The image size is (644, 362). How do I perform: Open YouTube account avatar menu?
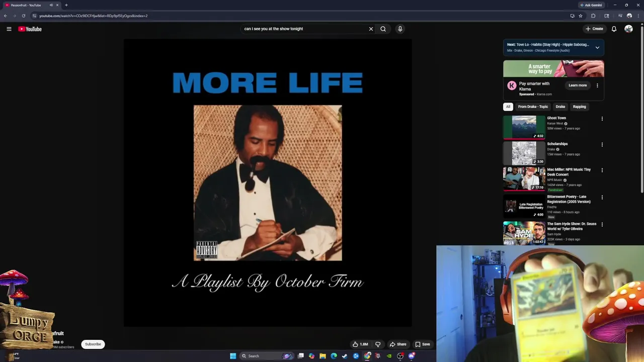coord(628,29)
